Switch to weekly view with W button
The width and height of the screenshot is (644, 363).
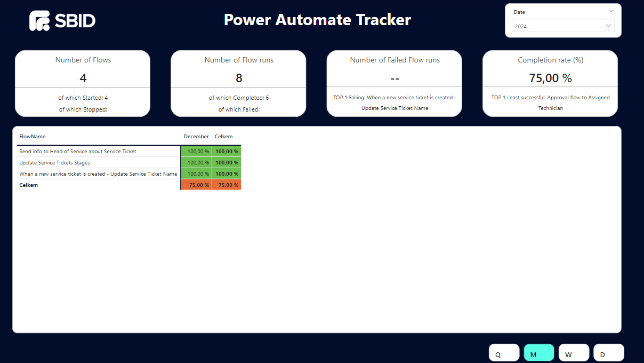point(574,353)
